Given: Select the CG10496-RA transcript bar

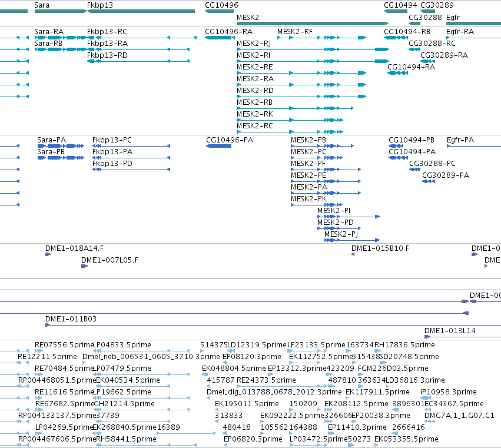Looking at the screenshot, I should pos(220,38).
